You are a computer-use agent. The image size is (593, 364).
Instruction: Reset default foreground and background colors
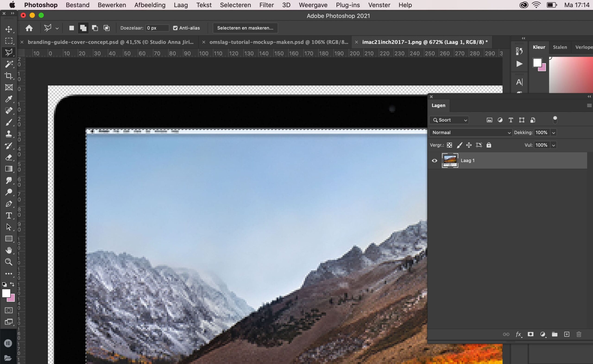4,284
